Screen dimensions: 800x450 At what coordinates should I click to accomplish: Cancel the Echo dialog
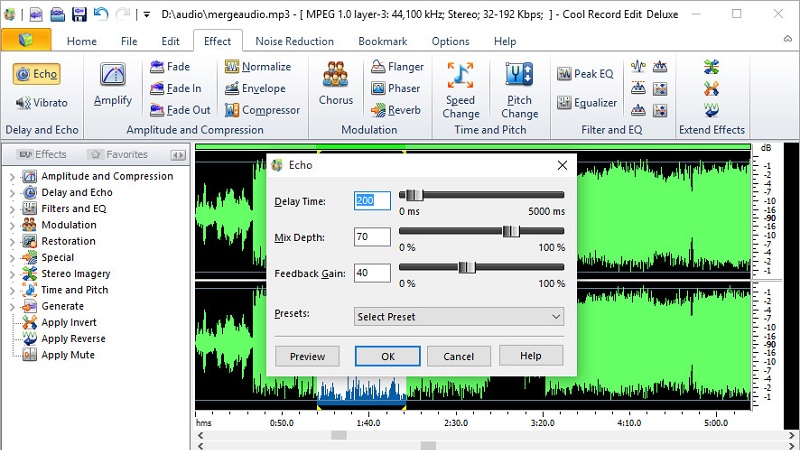[459, 356]
